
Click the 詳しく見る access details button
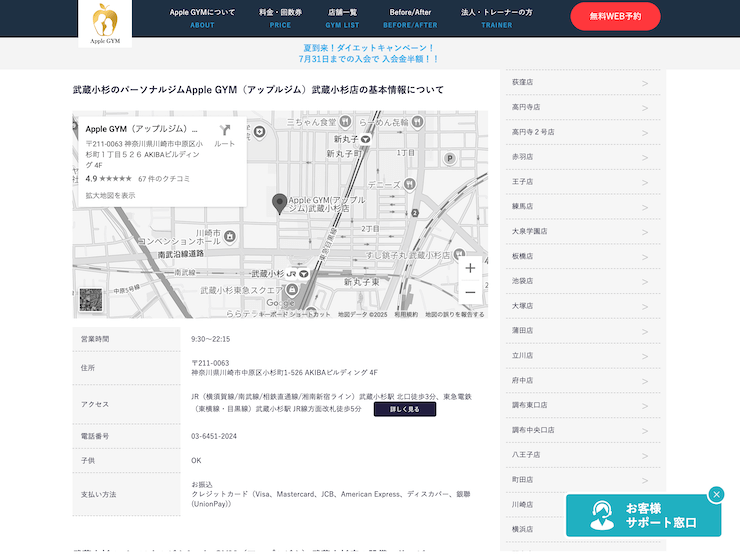click(x=404, y=409)
